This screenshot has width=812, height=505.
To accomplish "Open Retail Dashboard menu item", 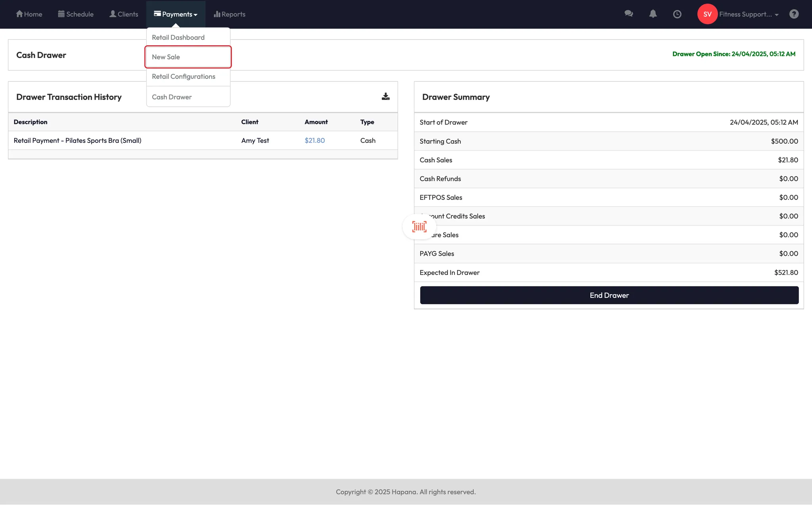I will coord(178,37).
